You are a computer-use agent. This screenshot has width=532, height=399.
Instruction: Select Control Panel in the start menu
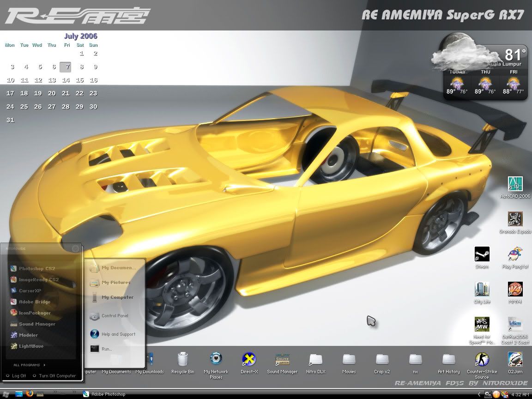pos(114,316)
